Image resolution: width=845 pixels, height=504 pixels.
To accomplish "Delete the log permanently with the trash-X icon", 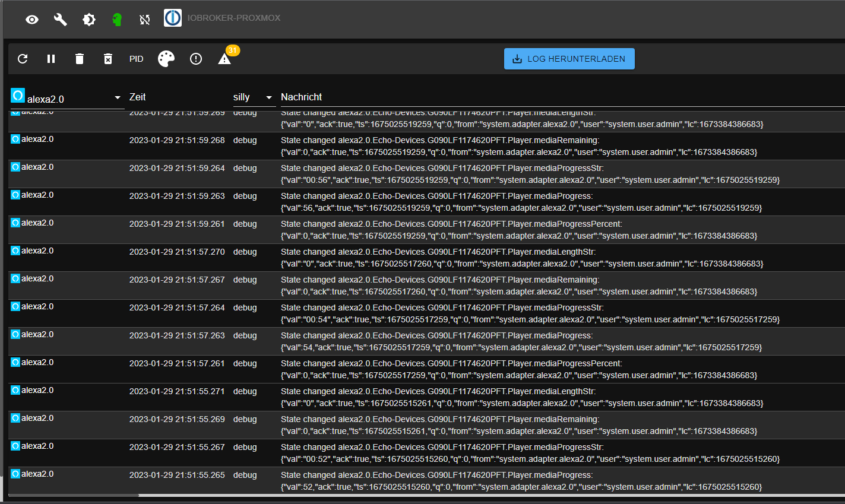I will click(x=108, y=59).
